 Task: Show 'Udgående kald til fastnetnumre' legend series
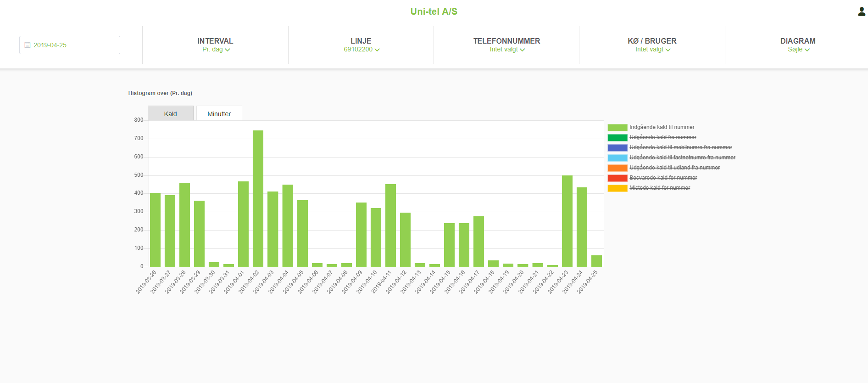point(682,158)
